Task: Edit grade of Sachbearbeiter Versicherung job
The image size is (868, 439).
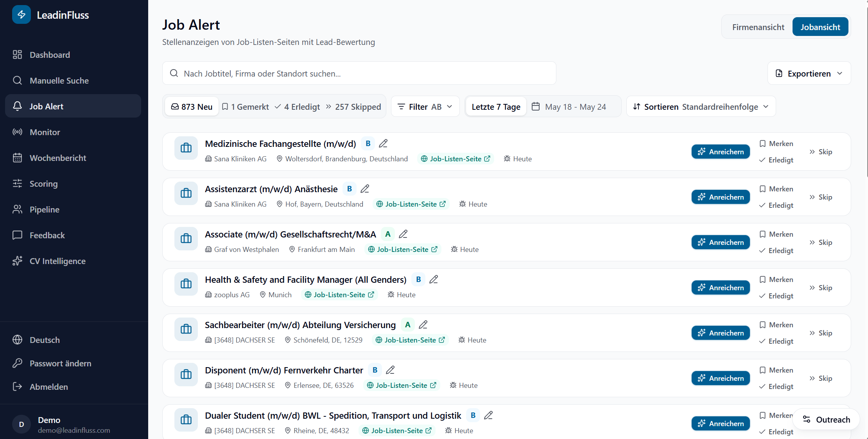Action: (423, 325)
